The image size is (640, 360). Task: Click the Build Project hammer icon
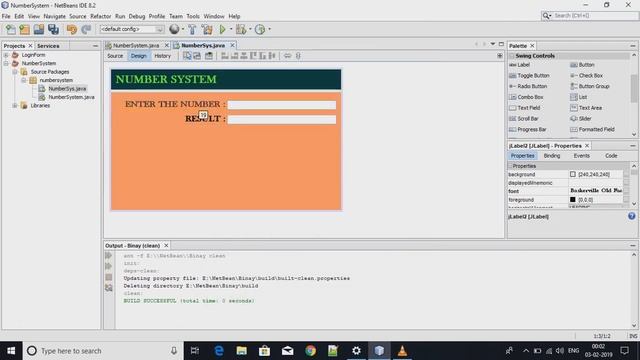[x=192, y=29]
